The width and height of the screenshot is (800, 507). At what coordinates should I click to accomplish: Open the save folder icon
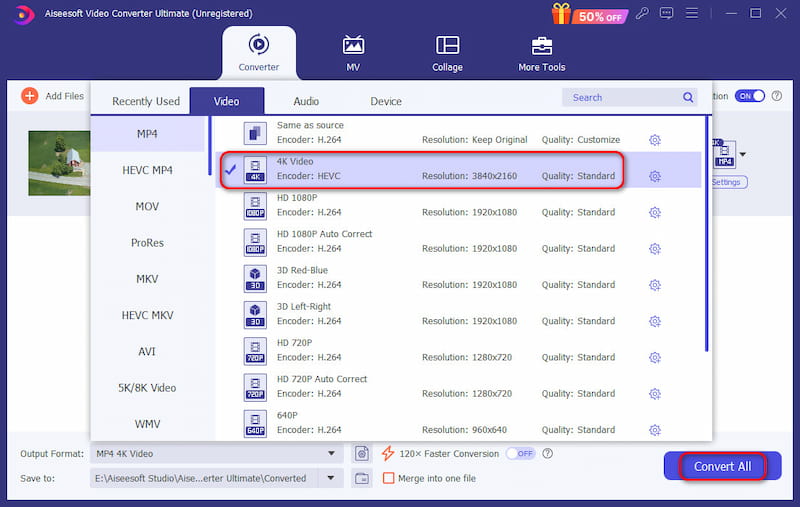[x=362, y=478]
